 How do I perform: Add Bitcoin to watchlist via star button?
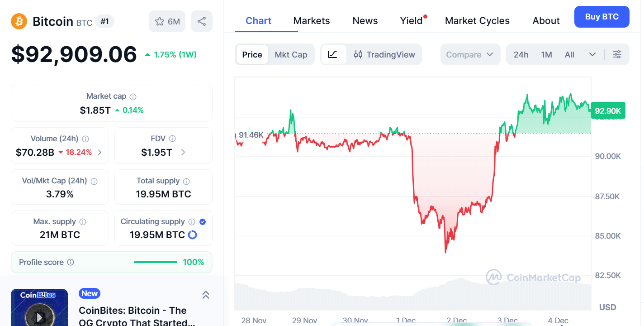(x=167, y=21)
